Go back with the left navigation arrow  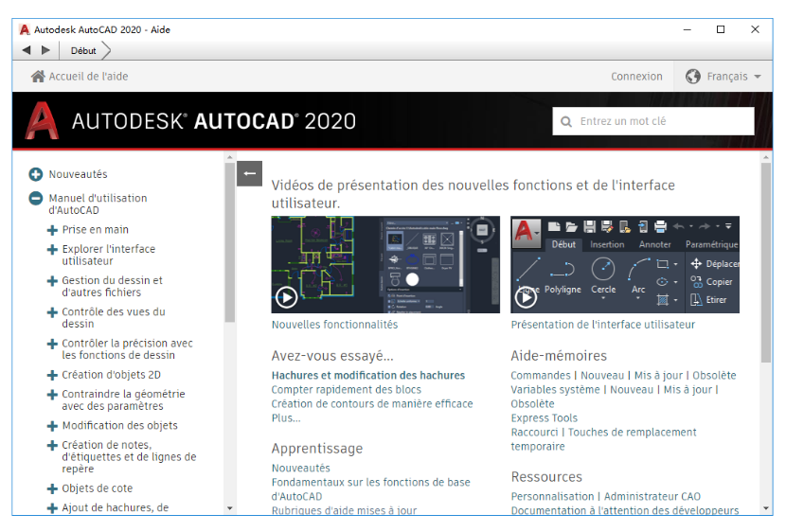coord(27,50)
